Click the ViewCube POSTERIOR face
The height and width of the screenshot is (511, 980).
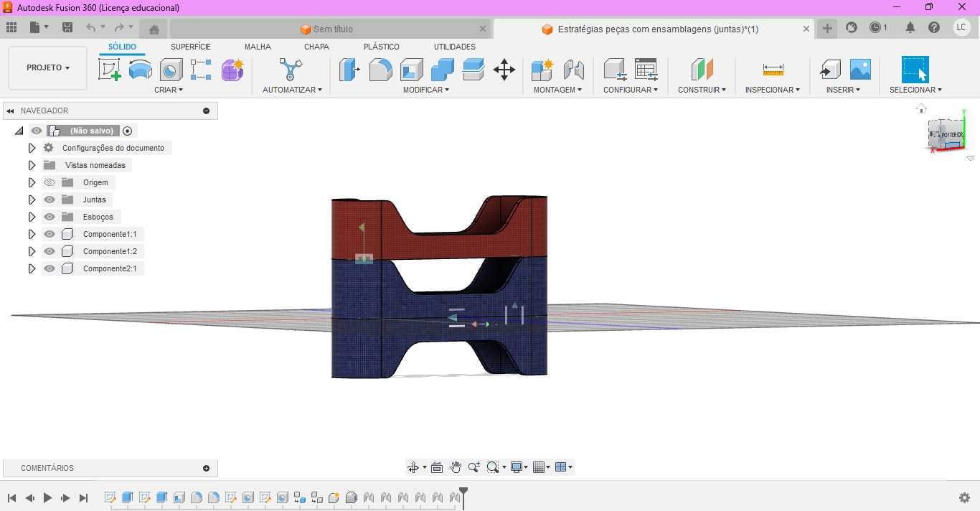point(952,135)
